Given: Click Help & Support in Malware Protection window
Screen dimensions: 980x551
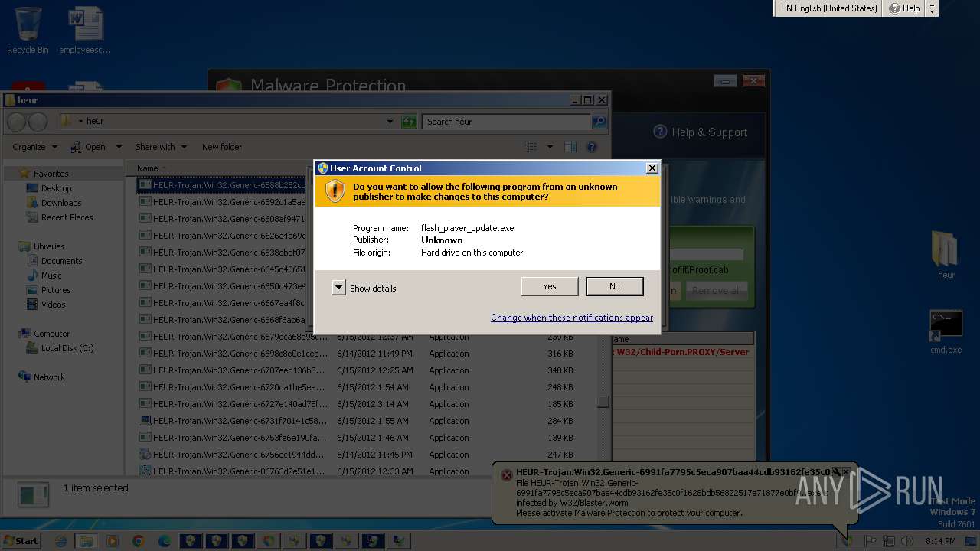Looking at the screenshot, I should 701,132.
